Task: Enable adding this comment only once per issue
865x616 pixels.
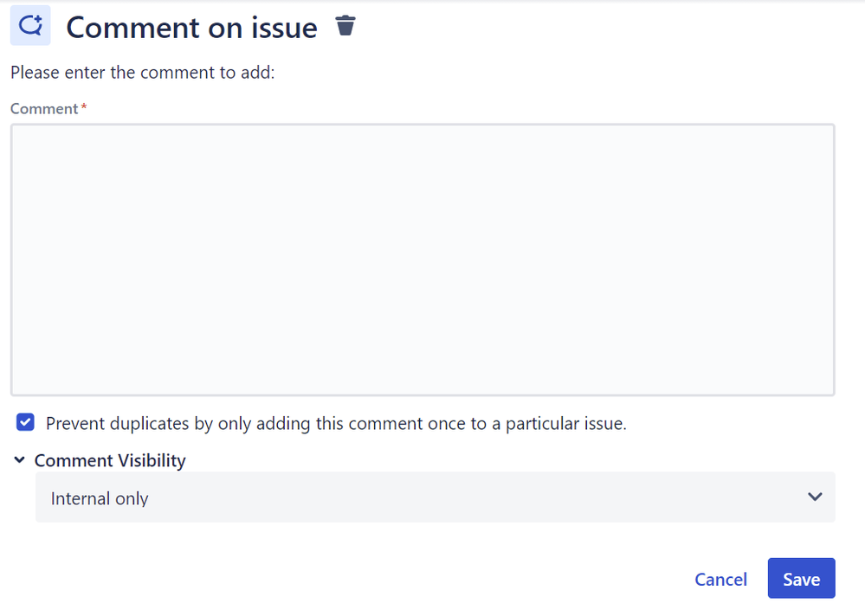Action: tap(25, 422)
